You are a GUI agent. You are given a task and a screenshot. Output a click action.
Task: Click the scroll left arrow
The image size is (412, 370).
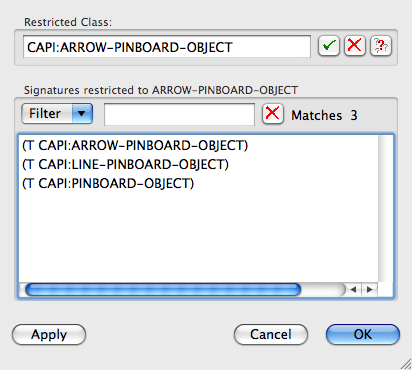point(353,289)
